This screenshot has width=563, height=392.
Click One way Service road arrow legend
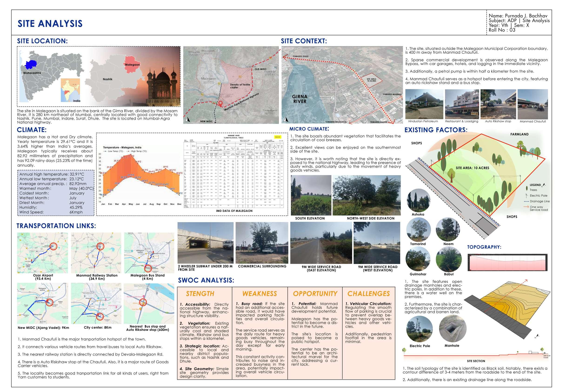tap(526, 207)
